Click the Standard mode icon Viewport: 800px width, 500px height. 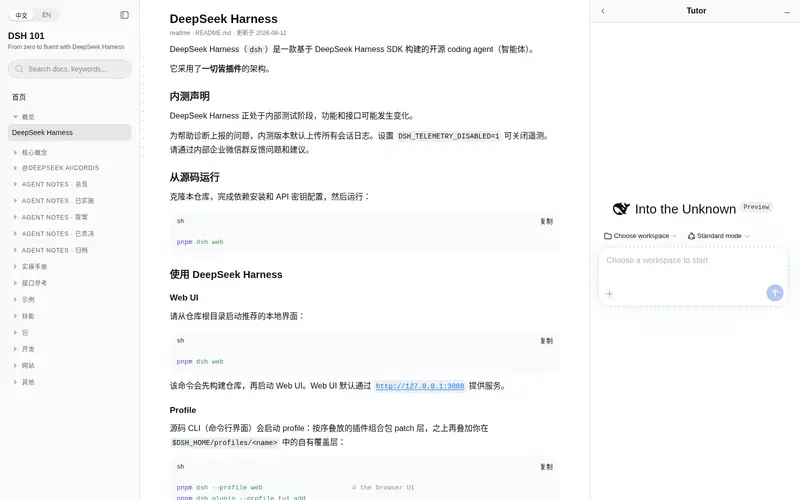(691, 236)
